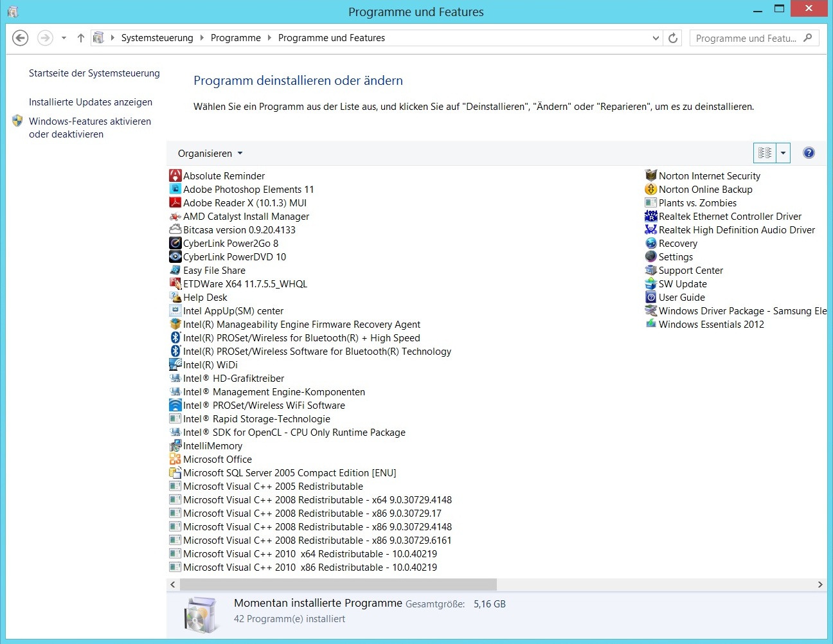Click the Norton Online Backup icon
This screenshot has width=833, height=644.
651,189
